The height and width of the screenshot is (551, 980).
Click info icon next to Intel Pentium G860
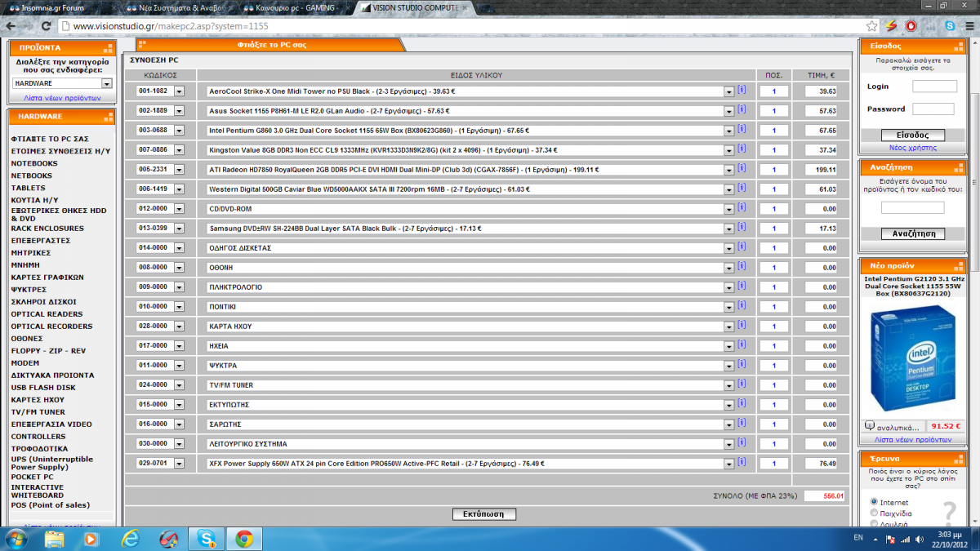pyautogui.click(x=742, y=129)
